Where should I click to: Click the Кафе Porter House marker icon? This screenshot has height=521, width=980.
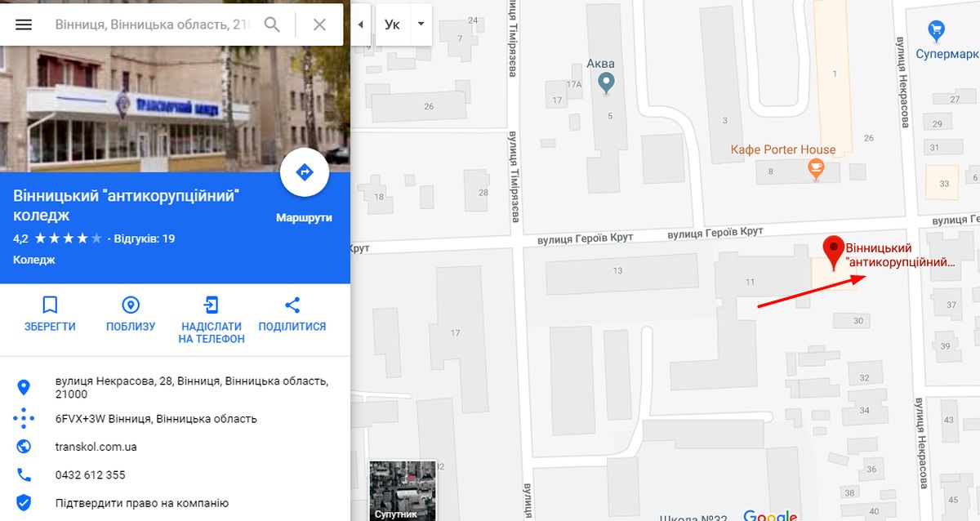coord(814,169)
